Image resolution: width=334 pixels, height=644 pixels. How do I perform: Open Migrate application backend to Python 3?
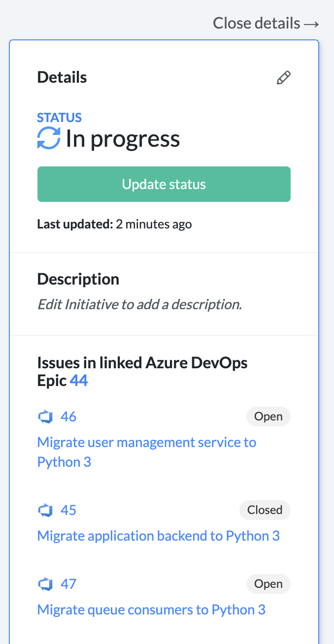pyautogui.click(x=159, y=536)
